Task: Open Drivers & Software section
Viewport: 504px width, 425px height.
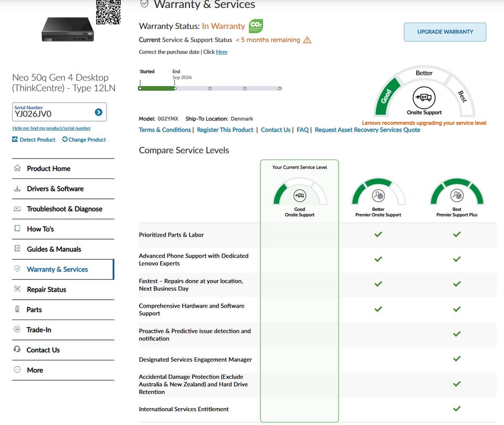Action: coord(63,189)
